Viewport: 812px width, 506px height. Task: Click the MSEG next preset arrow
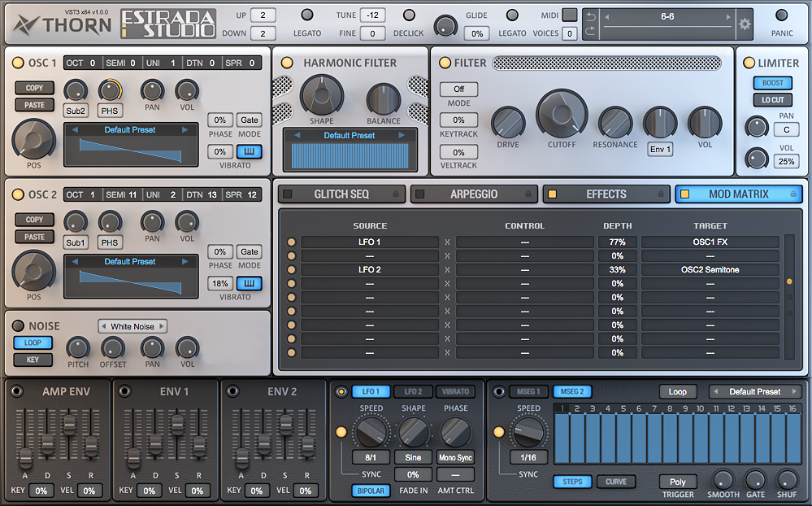tap(794, 391)
